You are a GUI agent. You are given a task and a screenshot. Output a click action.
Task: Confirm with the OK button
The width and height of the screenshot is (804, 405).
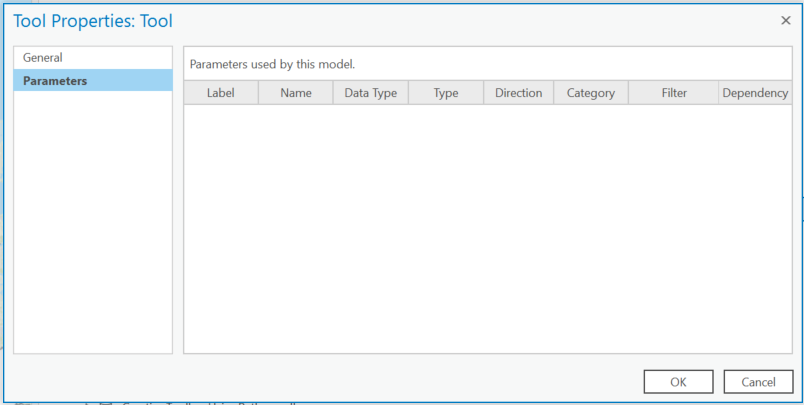pyautogui.click(x=678, y=382)
